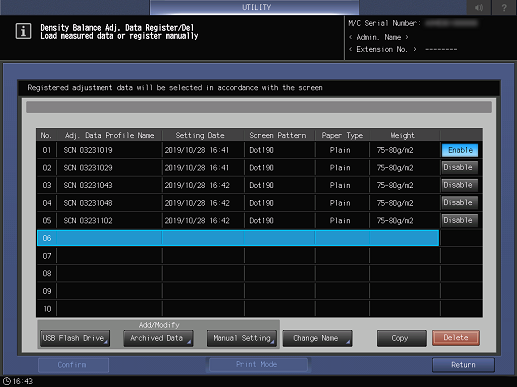The width and height of the screenshot is (517, 387).
Task: Toggle Disable button for SCN 03231029
Action: point(460,167)
